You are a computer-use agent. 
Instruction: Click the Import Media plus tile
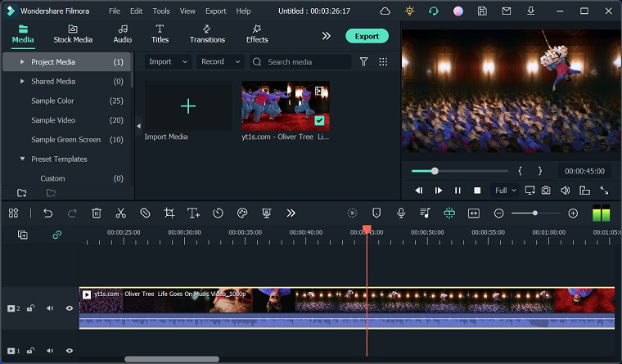click(x=188, y=106)
